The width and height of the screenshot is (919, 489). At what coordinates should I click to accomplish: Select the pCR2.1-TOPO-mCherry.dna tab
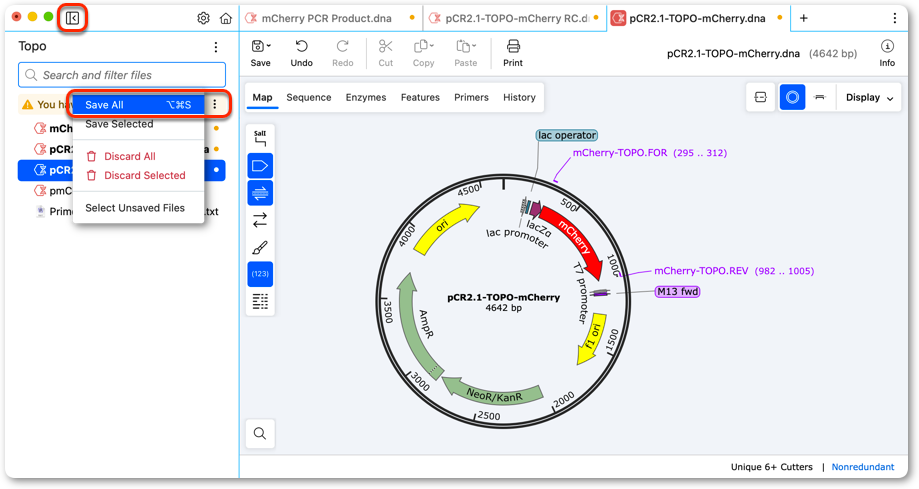[x=697, y=18]
